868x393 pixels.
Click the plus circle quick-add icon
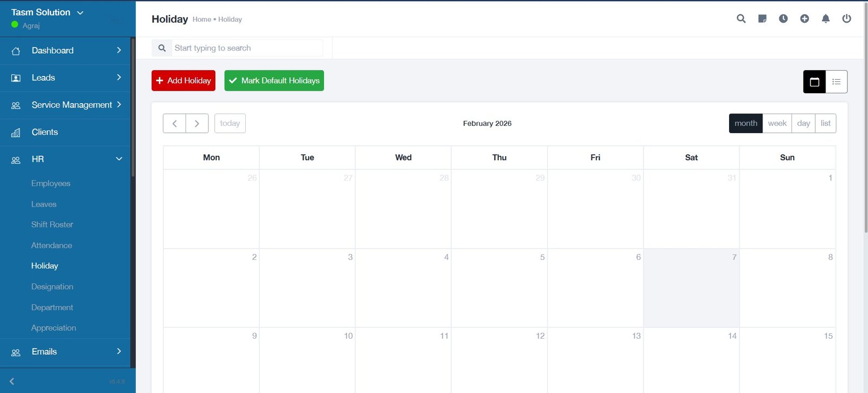[x=805, y=19]
